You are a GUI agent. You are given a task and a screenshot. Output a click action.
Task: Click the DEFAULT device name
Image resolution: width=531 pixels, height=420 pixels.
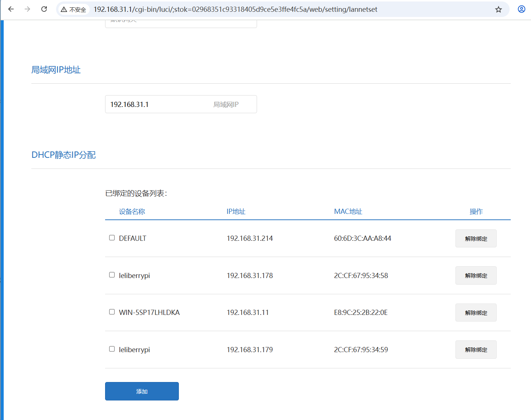tap(132, 239)
